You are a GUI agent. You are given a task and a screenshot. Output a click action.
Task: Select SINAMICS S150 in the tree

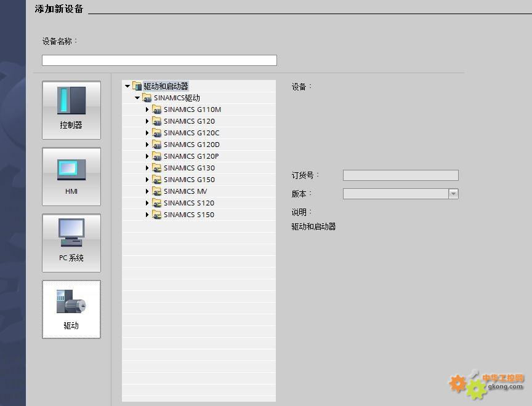[x=189, y=215]
